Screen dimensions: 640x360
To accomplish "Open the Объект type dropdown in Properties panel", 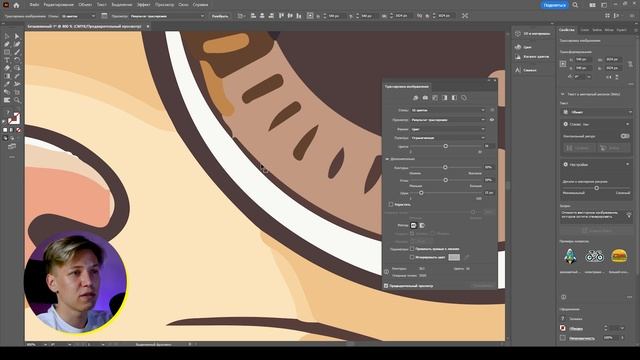I will (x=596, y=112).
